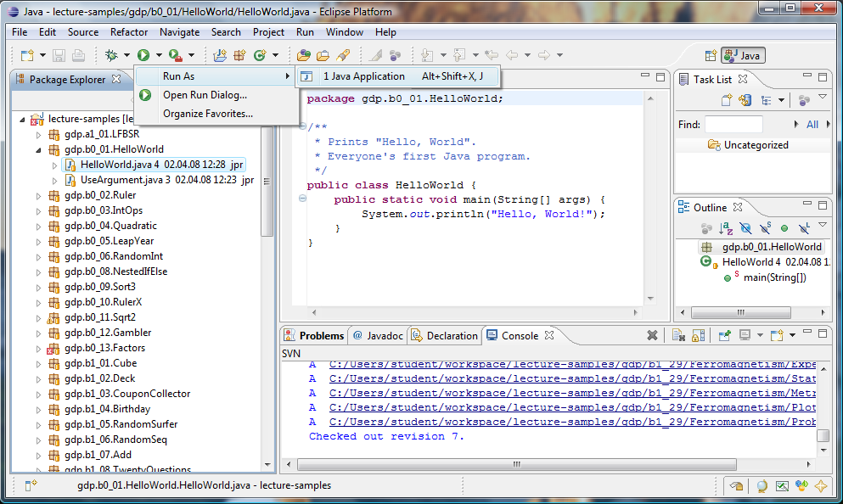Click the Java perspective button
Viewport: 843px width, 504px height.
[x=743, y=55]
